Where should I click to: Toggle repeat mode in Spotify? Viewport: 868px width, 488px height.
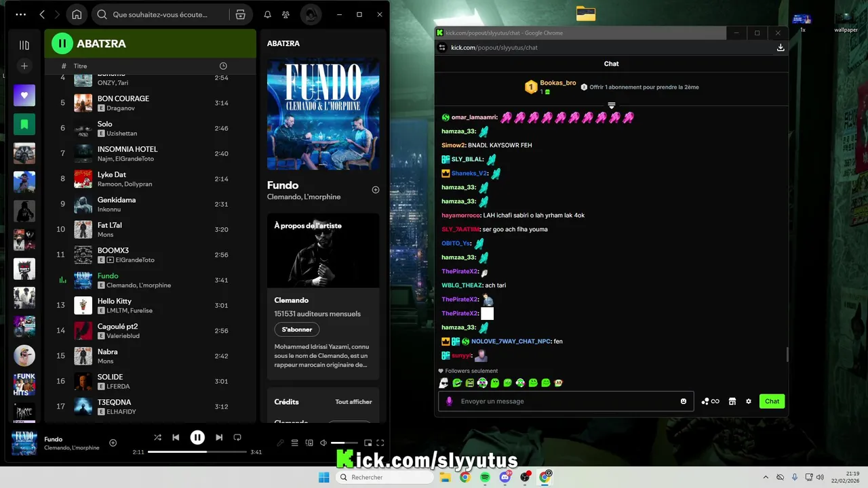[237, 438]
